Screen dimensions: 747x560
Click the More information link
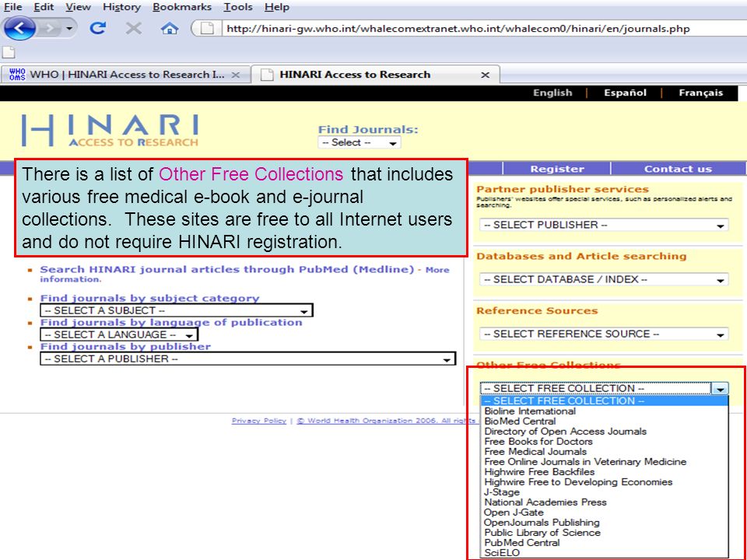(244, 275)
